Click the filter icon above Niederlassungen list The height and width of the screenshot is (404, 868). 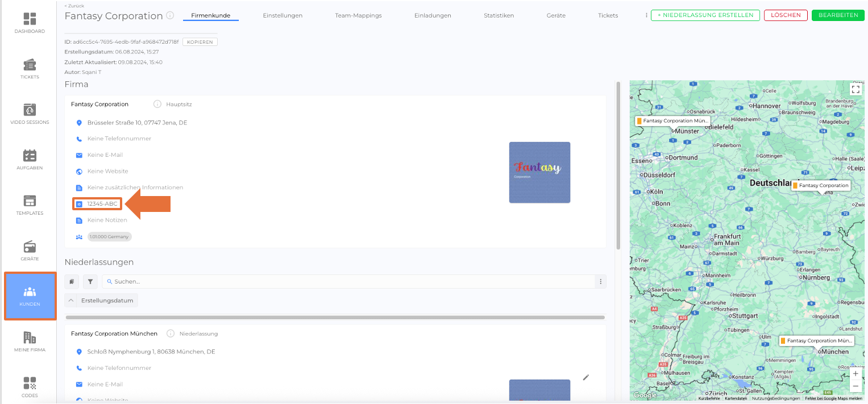click(90, 281)
